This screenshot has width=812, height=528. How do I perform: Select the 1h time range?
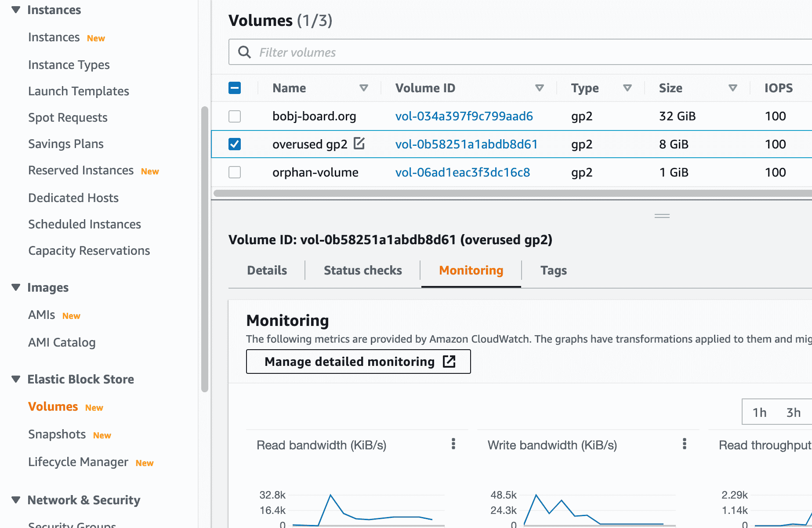[759, 412]
